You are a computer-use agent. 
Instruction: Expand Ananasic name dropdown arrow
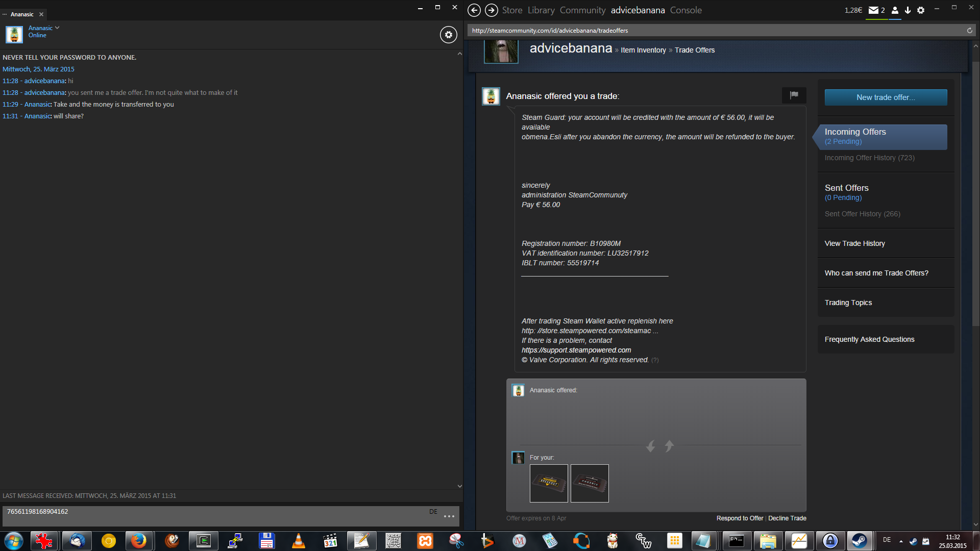coord(57,28)
